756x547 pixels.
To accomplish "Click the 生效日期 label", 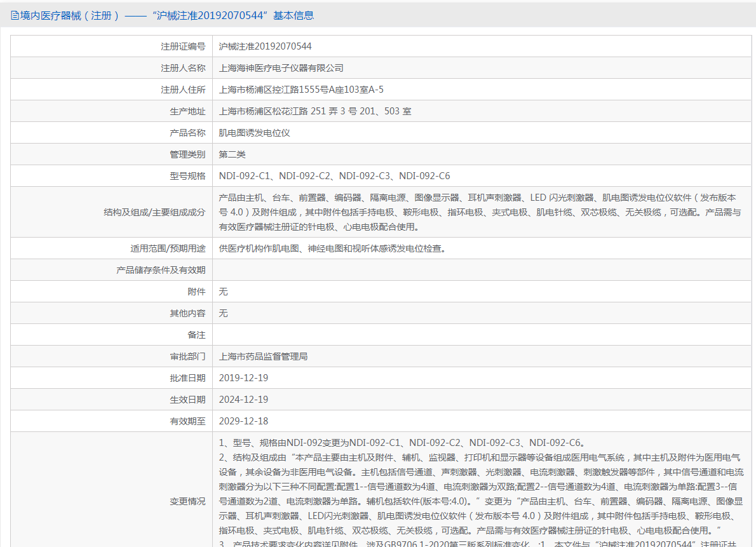I will [187, 400].
